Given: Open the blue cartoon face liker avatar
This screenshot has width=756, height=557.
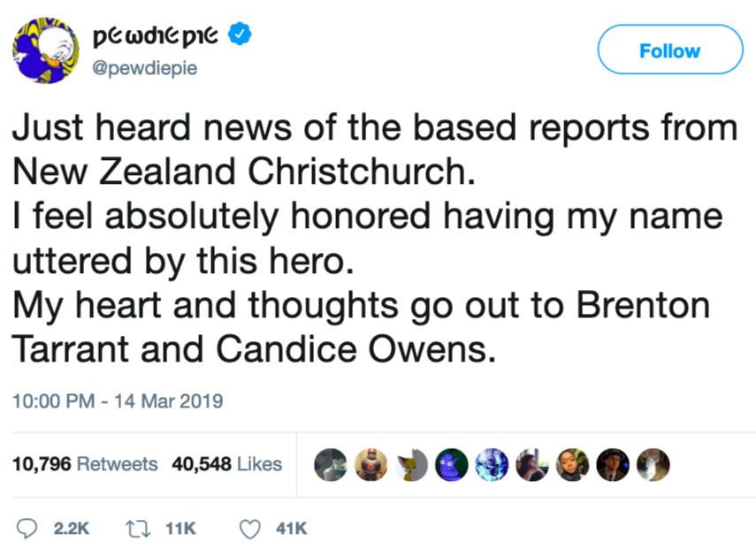Looking at the screenshot, I should 451,463.
